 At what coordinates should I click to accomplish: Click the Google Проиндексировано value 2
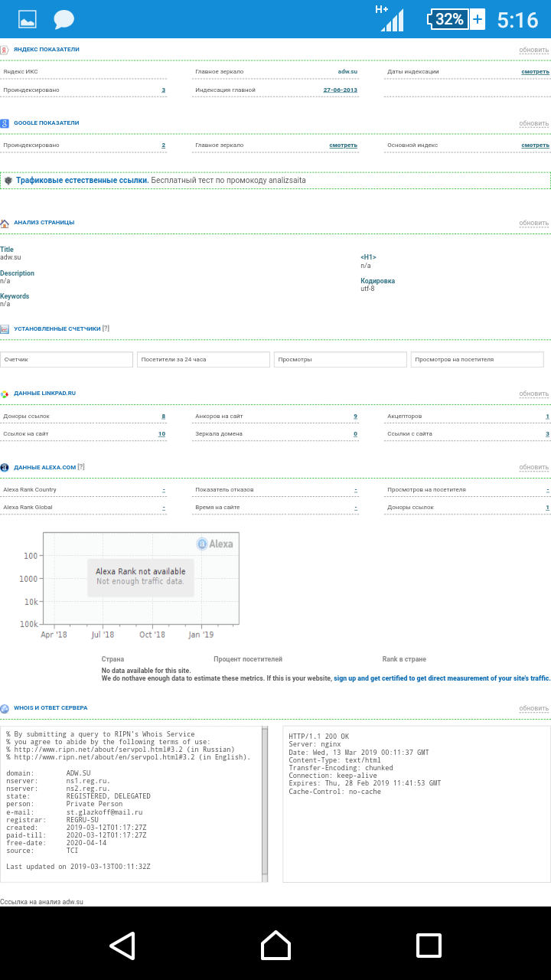163,145
